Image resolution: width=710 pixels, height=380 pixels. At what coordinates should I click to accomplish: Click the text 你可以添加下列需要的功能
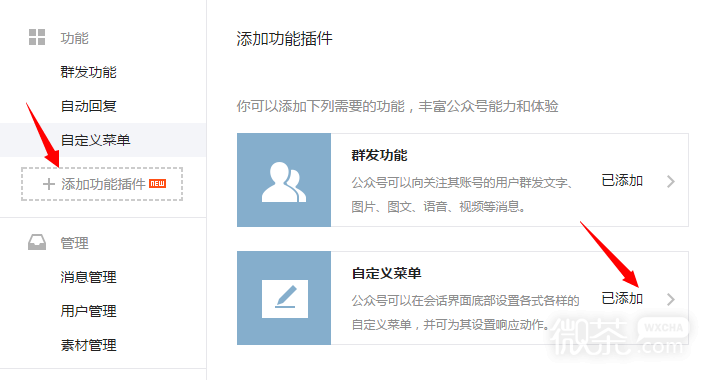coord(321,106)
